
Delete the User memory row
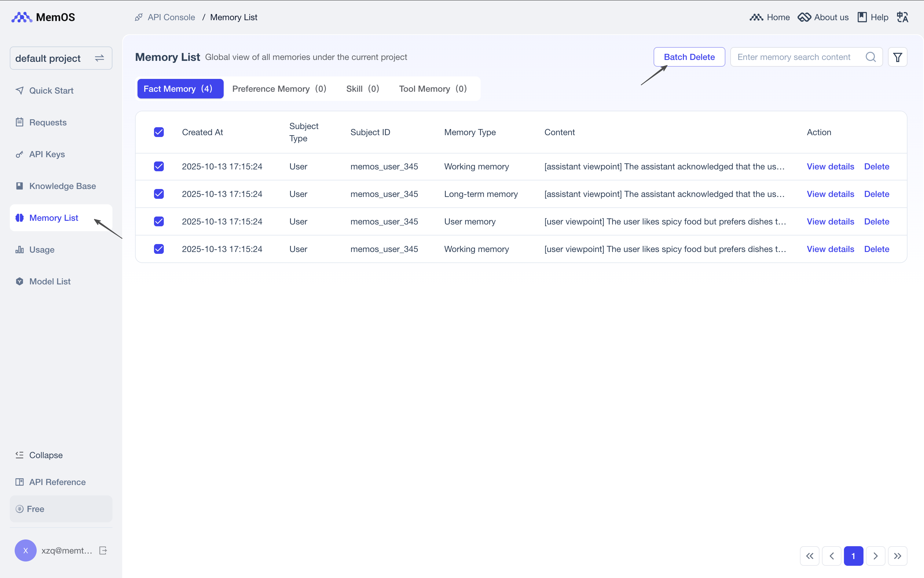pos(877,221)
